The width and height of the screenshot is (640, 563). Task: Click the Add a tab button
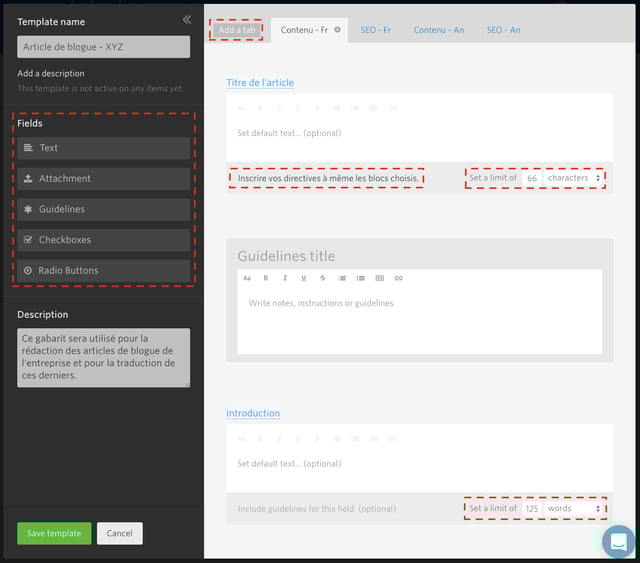tap(237, 30)
